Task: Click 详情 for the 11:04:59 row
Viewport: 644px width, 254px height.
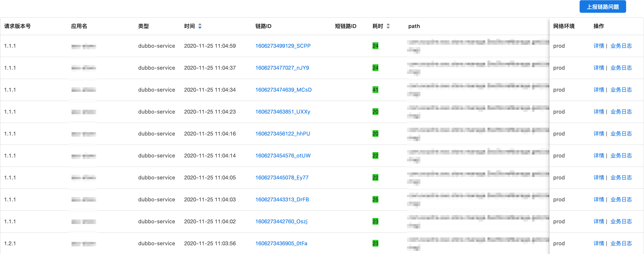Action: (x=599, y=46)
